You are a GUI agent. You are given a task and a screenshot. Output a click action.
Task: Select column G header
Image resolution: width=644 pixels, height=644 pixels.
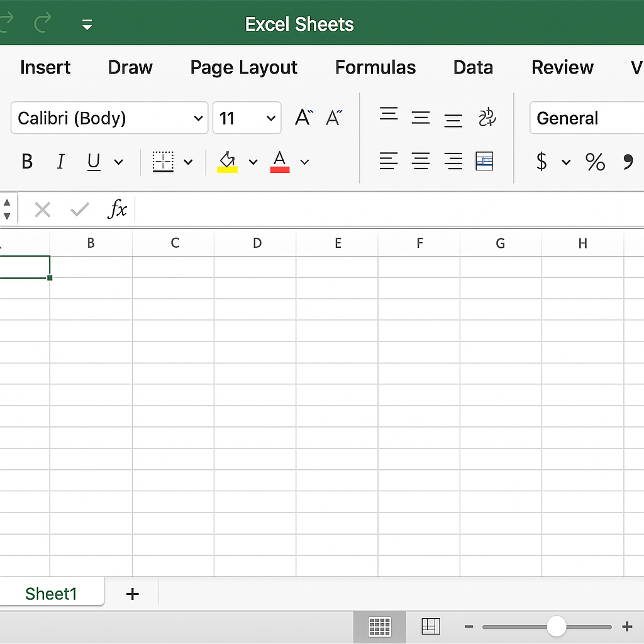(501, 243)
